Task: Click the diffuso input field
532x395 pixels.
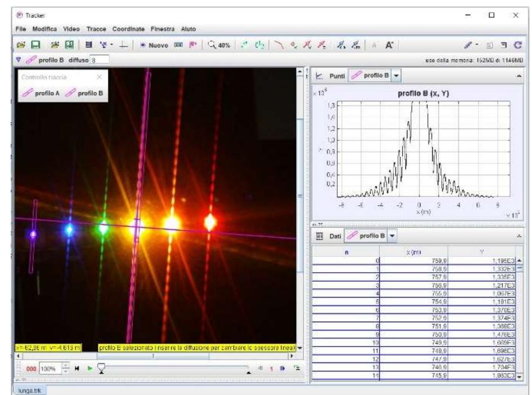Action: coord(100,60)
